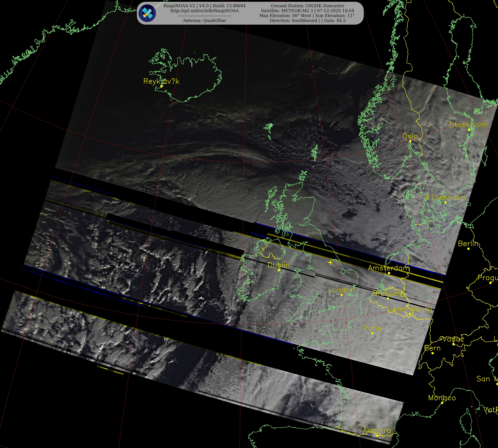
Task: Click the Reykjavik city dot marker
Action: point(161,86)
